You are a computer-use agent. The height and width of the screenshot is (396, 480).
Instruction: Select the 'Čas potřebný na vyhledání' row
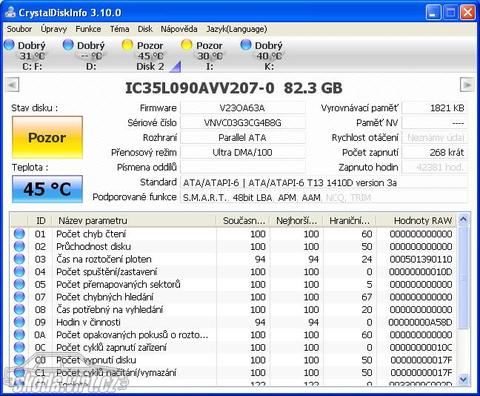pos(233,309)
